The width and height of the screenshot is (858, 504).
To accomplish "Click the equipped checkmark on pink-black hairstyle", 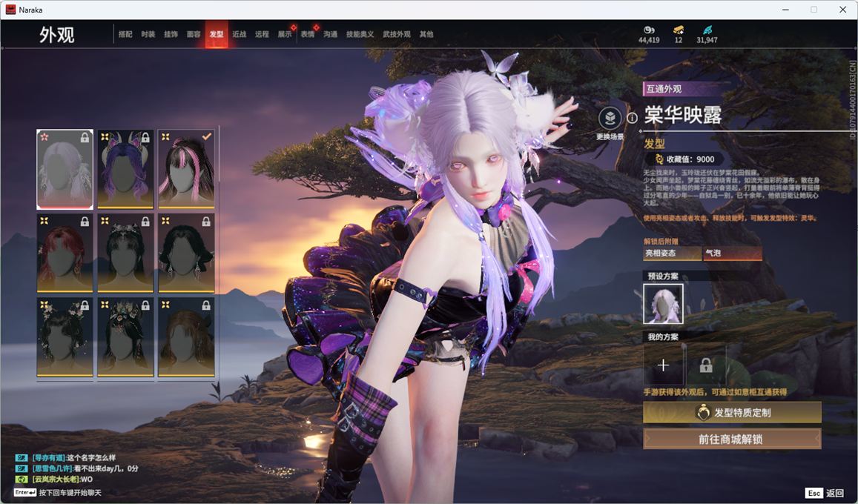I will click(206, 136).
